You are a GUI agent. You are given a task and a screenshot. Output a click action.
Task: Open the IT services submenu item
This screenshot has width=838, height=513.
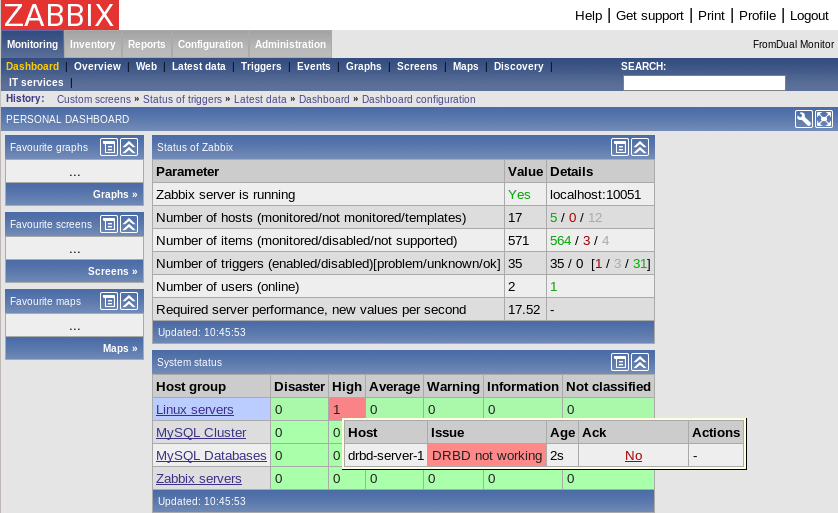[36, 82]
